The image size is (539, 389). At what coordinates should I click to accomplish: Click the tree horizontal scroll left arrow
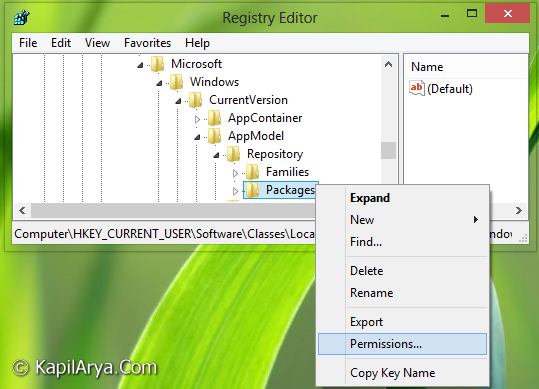[22, 210]
